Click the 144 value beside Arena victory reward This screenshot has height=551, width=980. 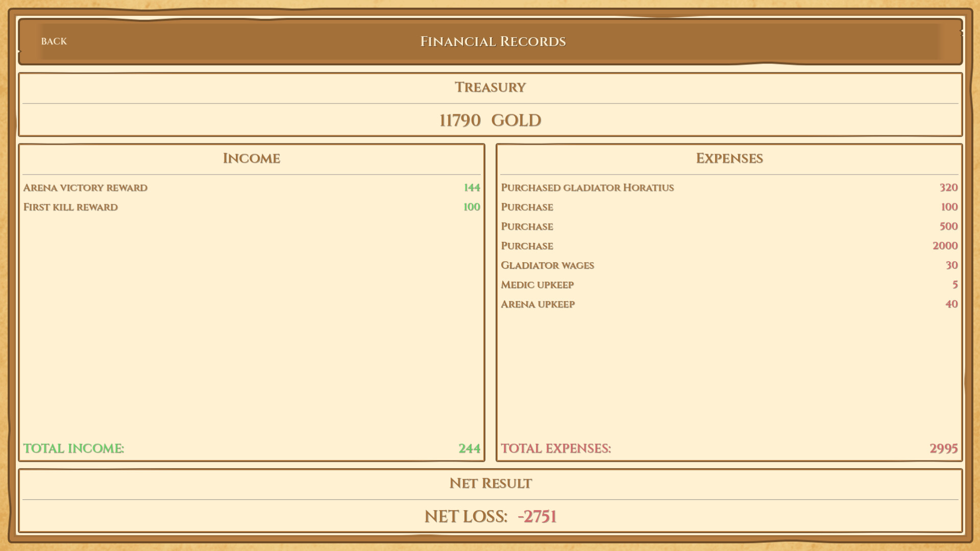[471, 188]
